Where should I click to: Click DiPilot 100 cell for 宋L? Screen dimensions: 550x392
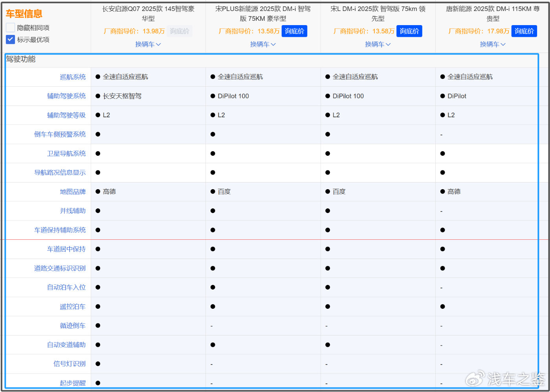[348, 96]
